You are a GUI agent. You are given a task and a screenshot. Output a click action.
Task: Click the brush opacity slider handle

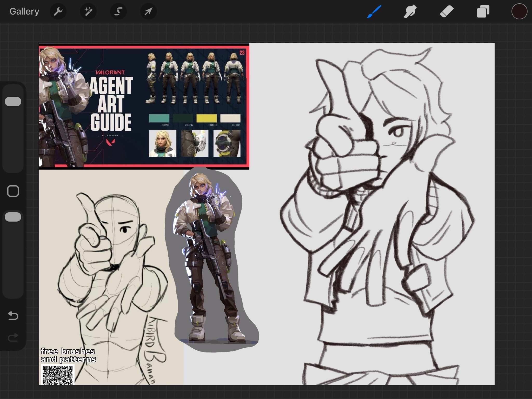(x=13, y=217)
